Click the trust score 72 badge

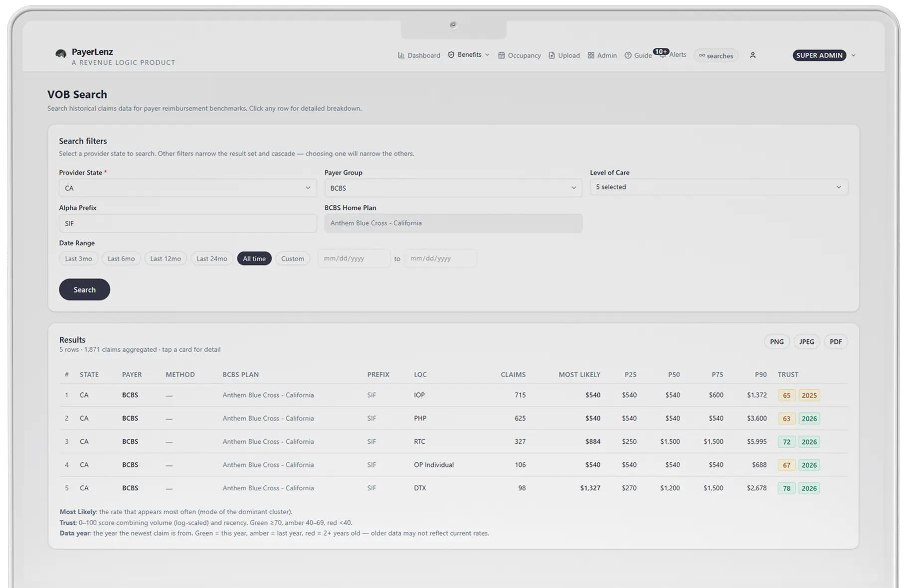[786, 441]
